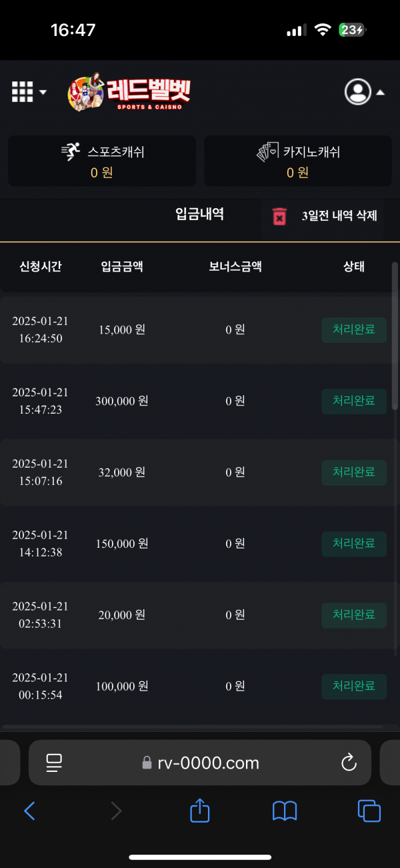Tap 처리완료 status for 15,000 원 deposit
This screenshot has width=400, height=868.
[354, 330]
